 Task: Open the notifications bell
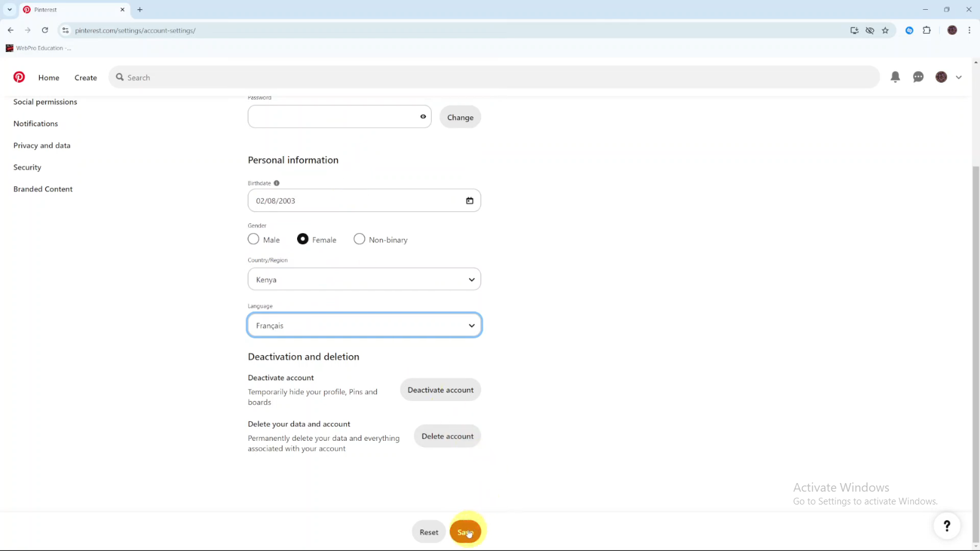pos(895,77)
